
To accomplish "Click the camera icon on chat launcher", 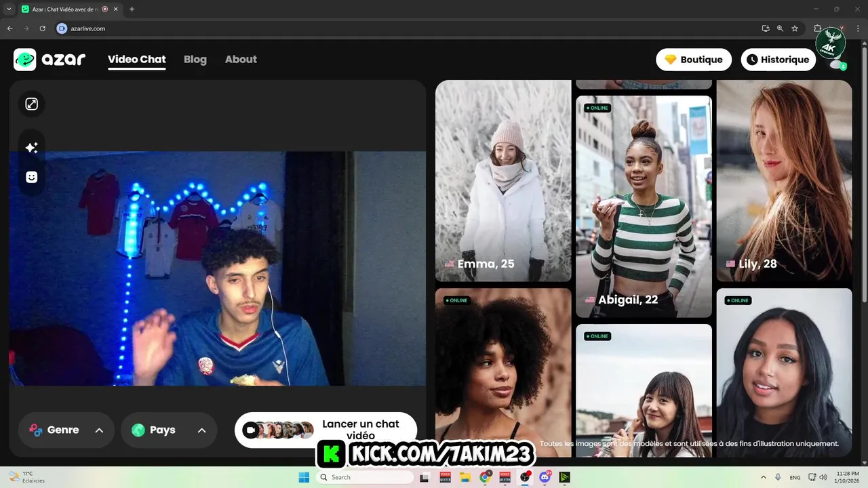I will click(x=250, y=430).
